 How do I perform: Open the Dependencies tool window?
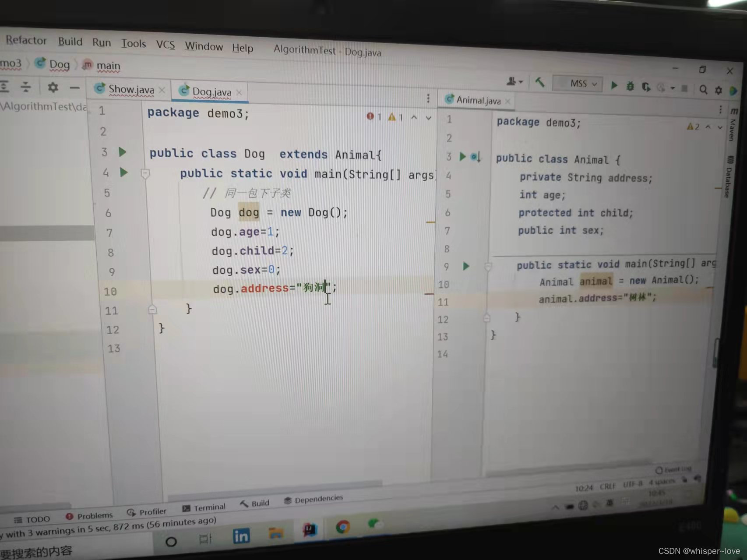[314, 500]
